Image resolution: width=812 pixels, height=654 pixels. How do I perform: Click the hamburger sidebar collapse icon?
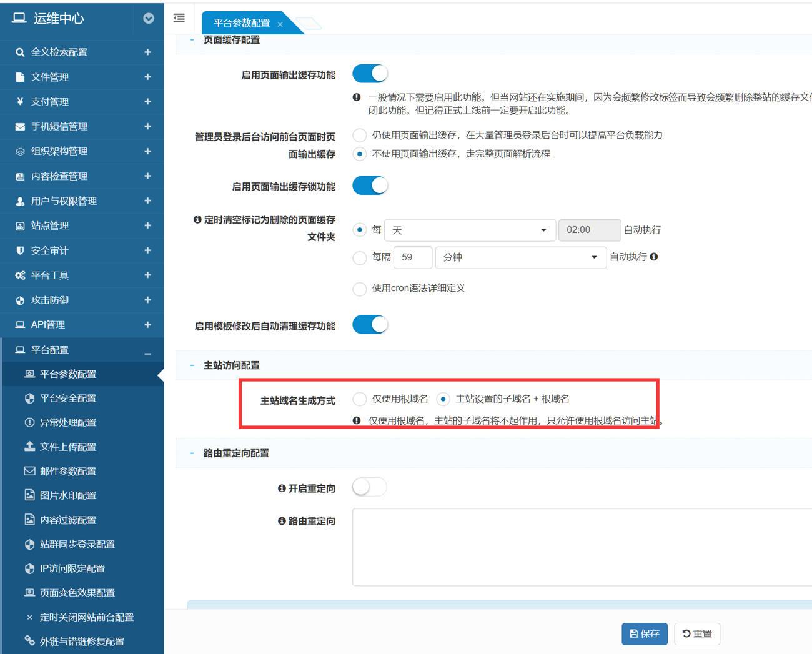point(179,18)
